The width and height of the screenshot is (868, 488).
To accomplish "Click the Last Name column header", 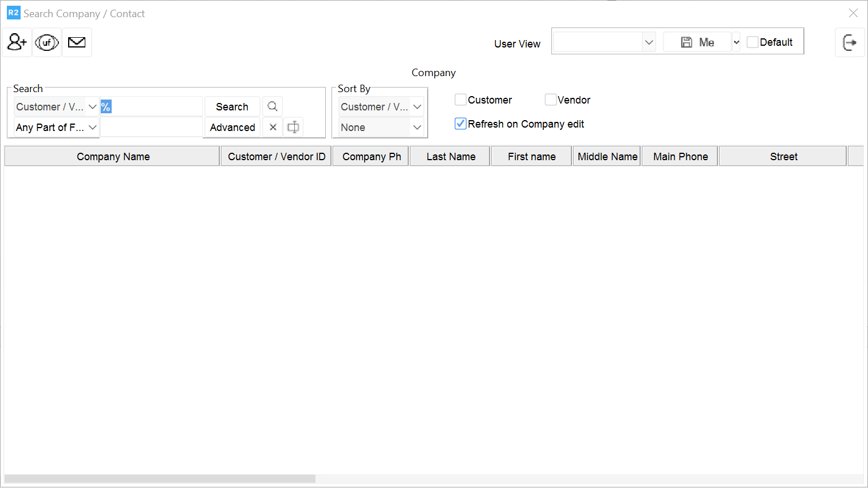I will click(451, 156).
